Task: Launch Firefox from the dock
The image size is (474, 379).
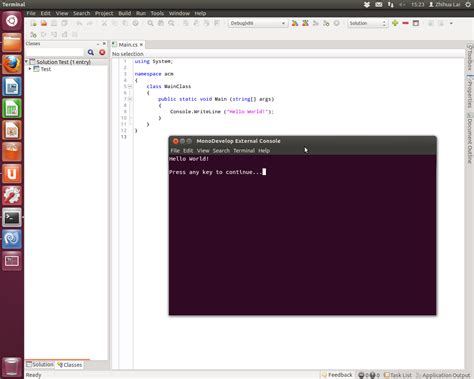Action: click(x=12, y=64)
